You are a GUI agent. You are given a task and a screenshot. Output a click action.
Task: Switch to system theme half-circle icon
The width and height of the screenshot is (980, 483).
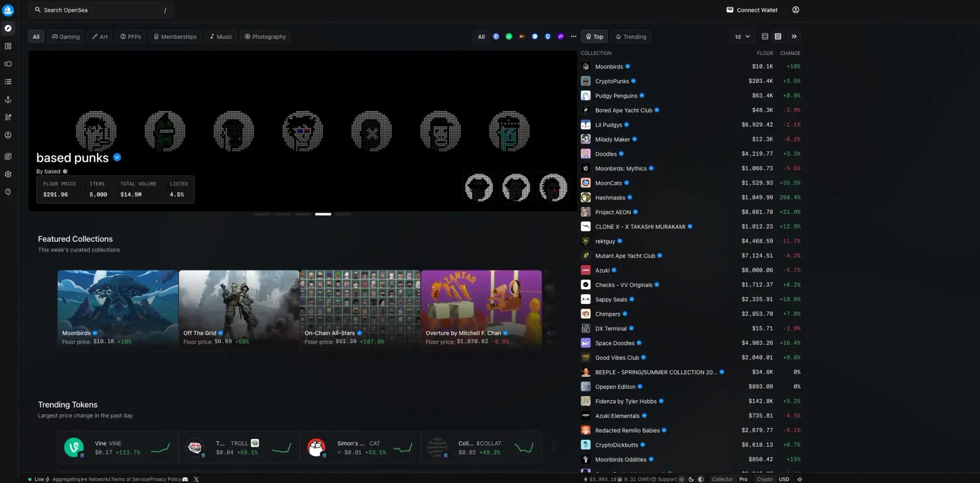701,479
